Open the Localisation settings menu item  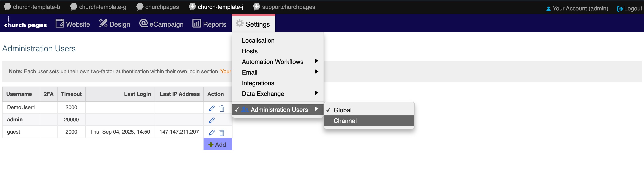click(x=258, y=41)
